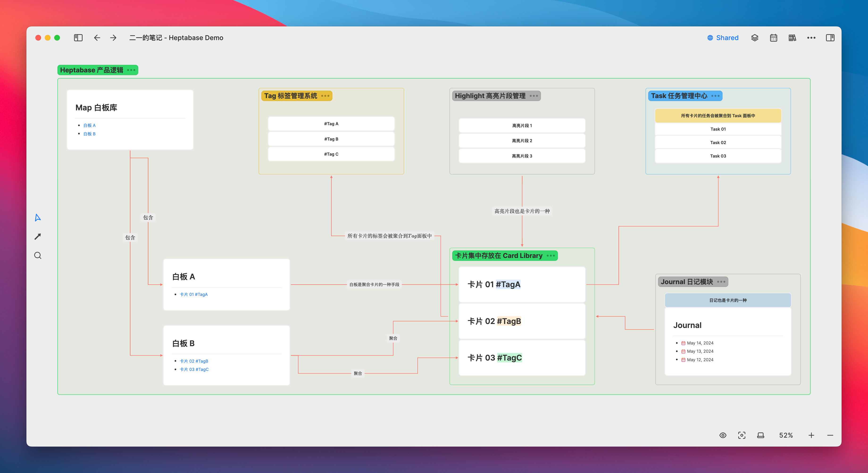The image size is (868, 473).
Task: Select the #Tag C card
Action: [331, 154]
